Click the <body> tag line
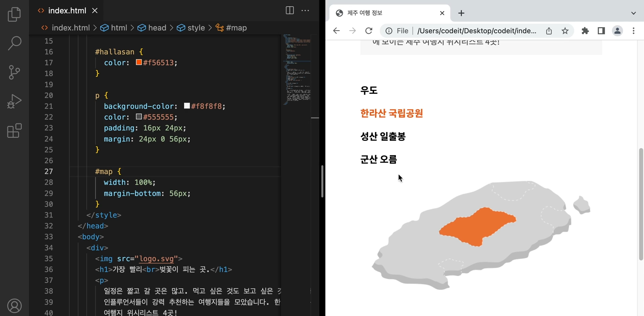 [91, 237]
